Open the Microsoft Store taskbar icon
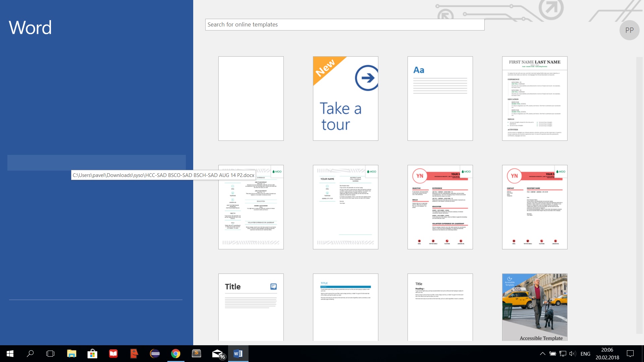This screenshot has width=644, height=362. click(92, 354)
